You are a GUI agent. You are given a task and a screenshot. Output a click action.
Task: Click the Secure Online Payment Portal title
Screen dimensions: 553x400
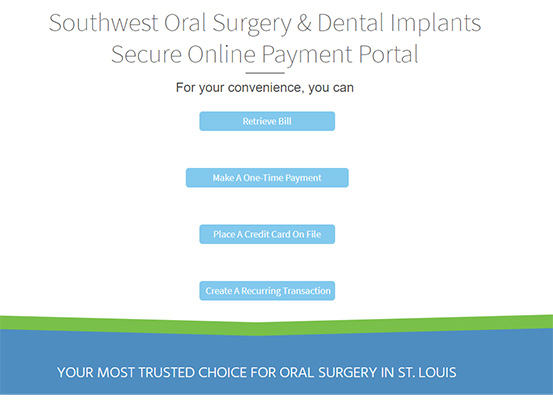pos(265,55)
